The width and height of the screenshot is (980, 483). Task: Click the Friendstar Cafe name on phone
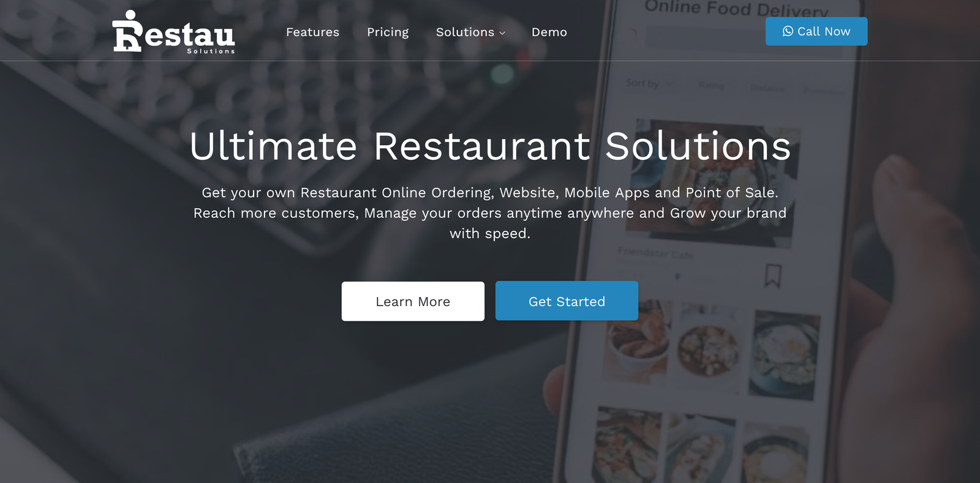[x=655, y=252]
